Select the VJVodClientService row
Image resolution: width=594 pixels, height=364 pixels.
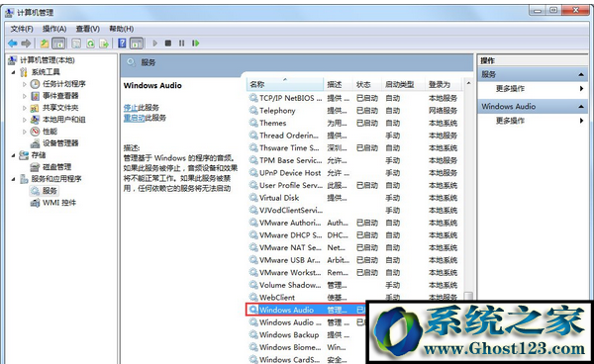coord(355,211)
